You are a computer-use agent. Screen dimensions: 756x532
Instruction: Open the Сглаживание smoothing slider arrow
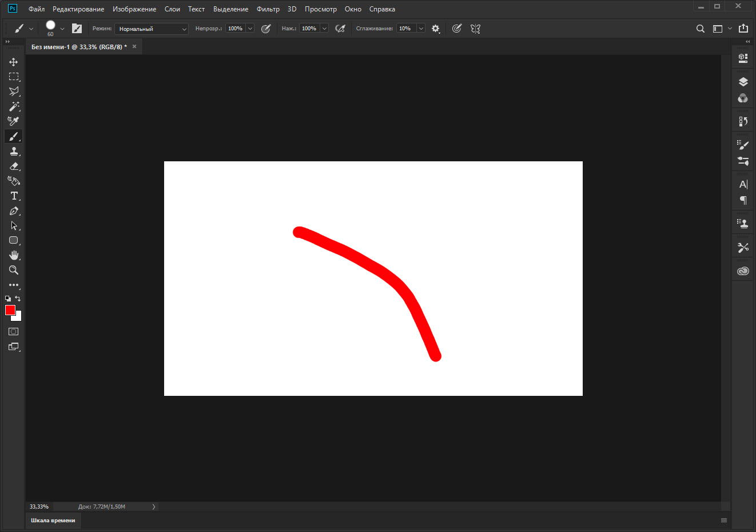(x=421, y=29)
